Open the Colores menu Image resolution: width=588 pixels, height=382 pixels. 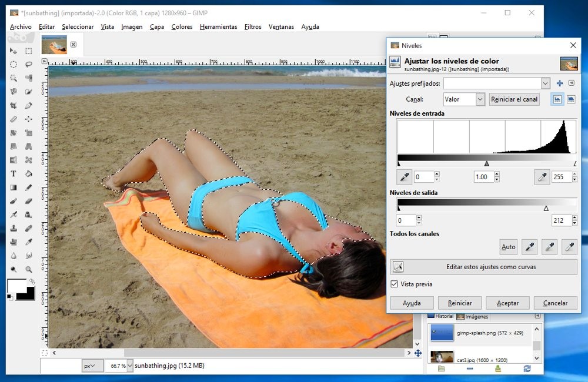(182, 26)
